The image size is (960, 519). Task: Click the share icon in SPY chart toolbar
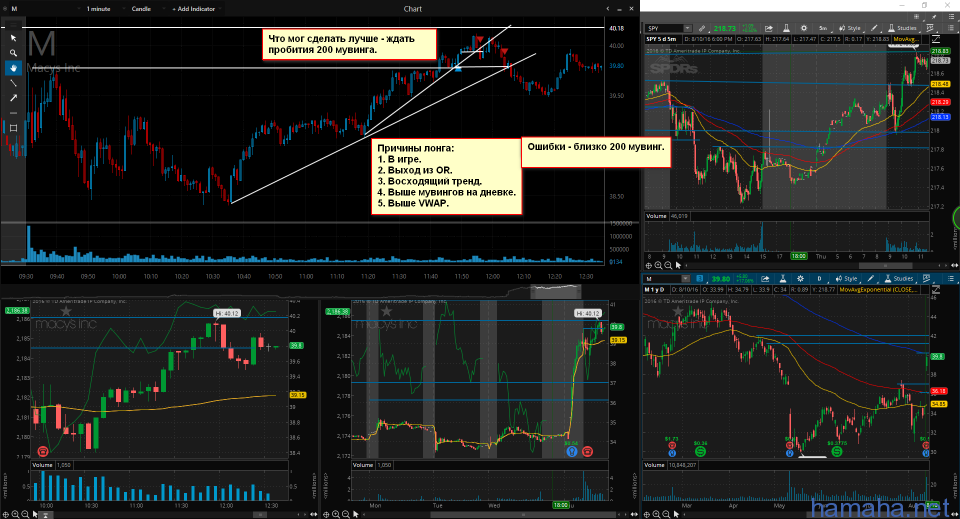click(x=769, y=28)
